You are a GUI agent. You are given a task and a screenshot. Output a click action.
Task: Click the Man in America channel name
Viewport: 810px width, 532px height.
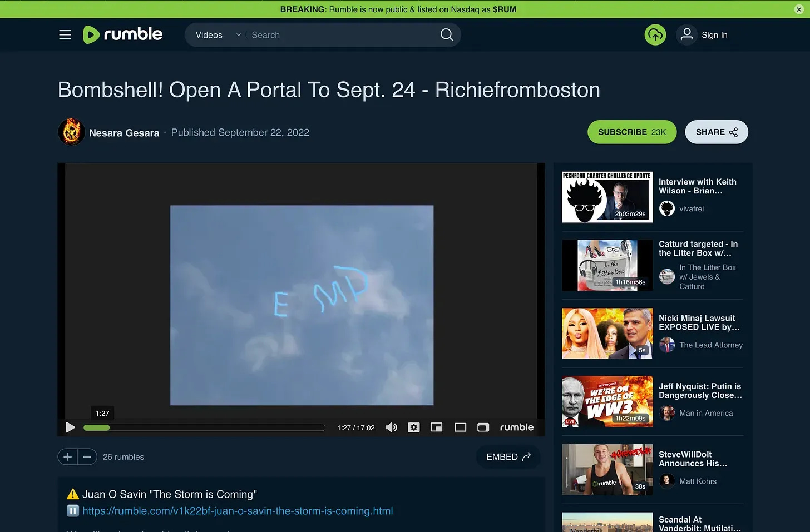pos(706,413)
